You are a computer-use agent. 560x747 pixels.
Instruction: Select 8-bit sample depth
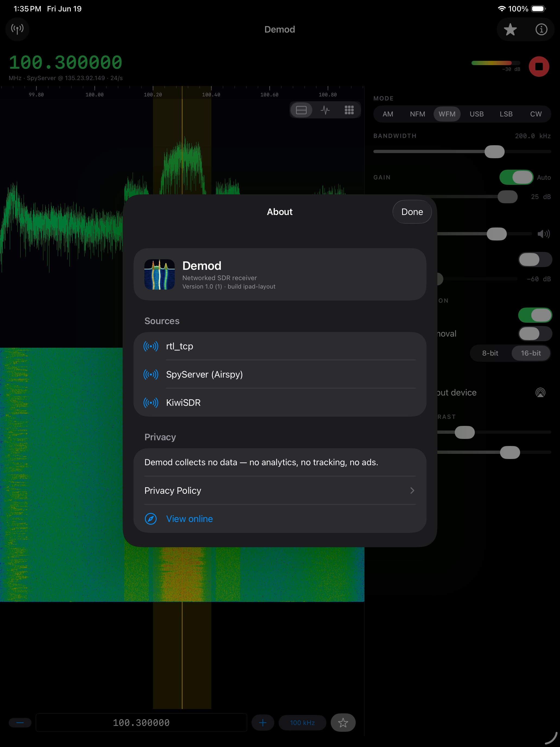(490, 353)
